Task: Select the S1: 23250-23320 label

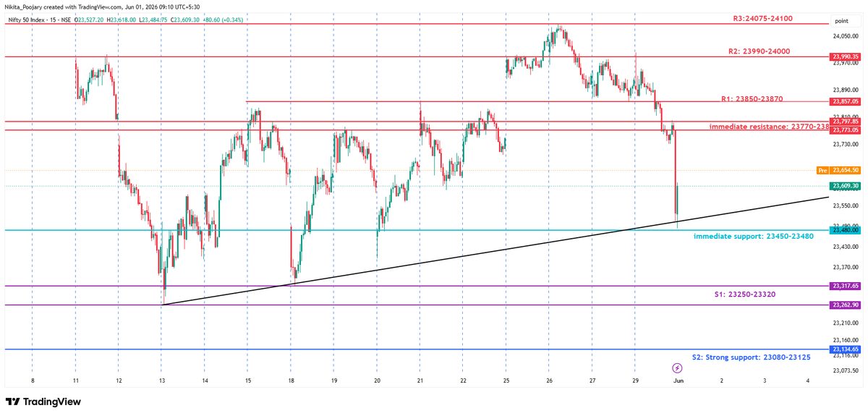Action: pos(746,294)
